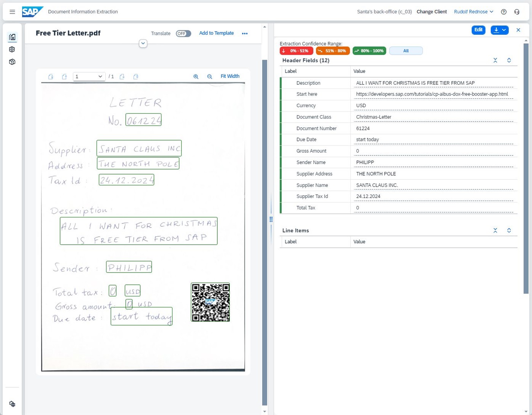The image size is (532, 415).
Task: Go to the first page of the PDF
Action: pos(51,77)
